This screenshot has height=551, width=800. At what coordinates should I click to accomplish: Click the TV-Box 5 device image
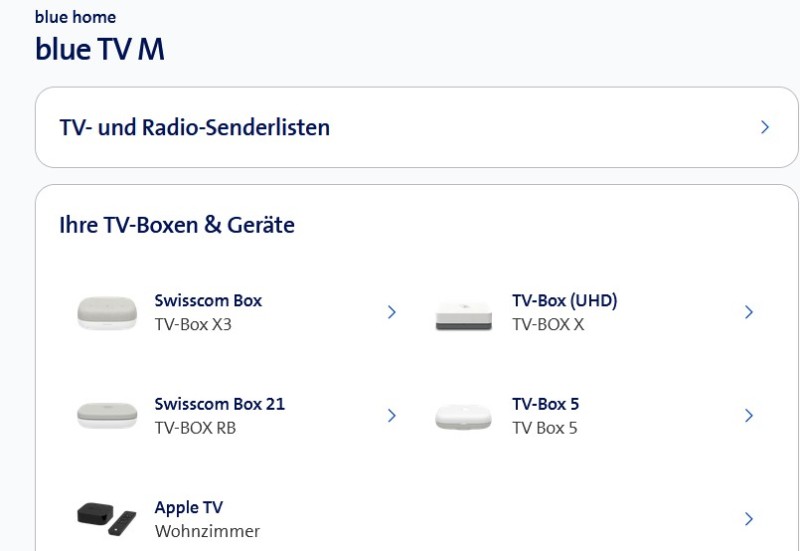pos(464,417)
